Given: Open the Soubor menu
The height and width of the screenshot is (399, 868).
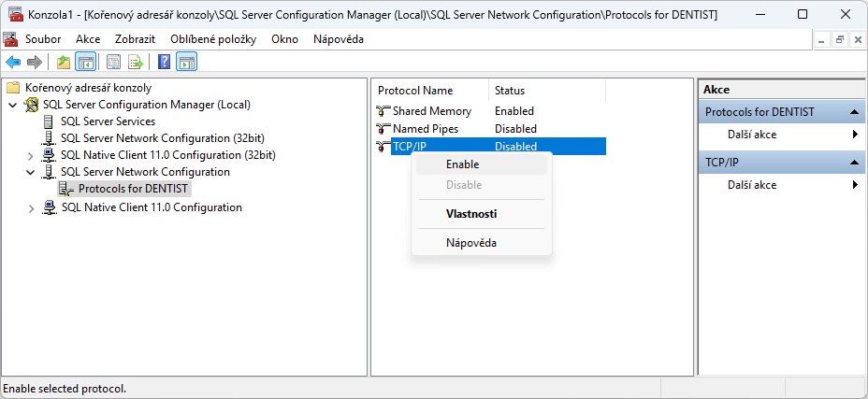Looking at the screenshot, I should (43, 39).
